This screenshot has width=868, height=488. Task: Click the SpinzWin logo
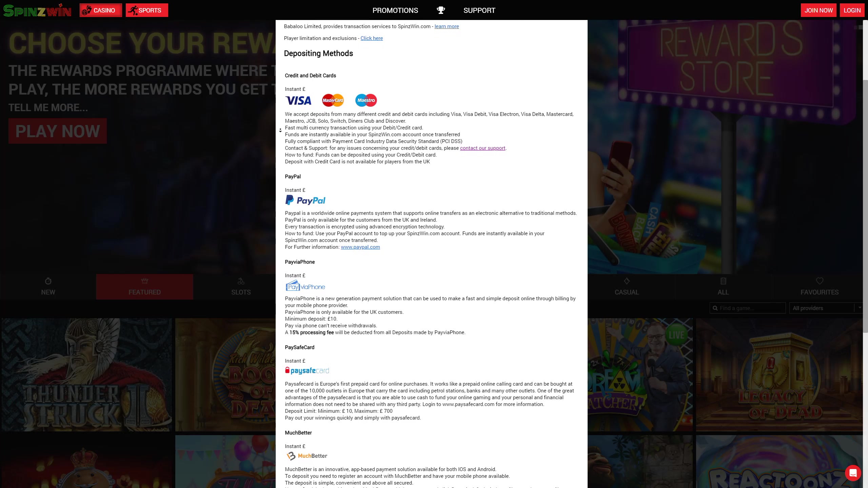tap(37, 11)
